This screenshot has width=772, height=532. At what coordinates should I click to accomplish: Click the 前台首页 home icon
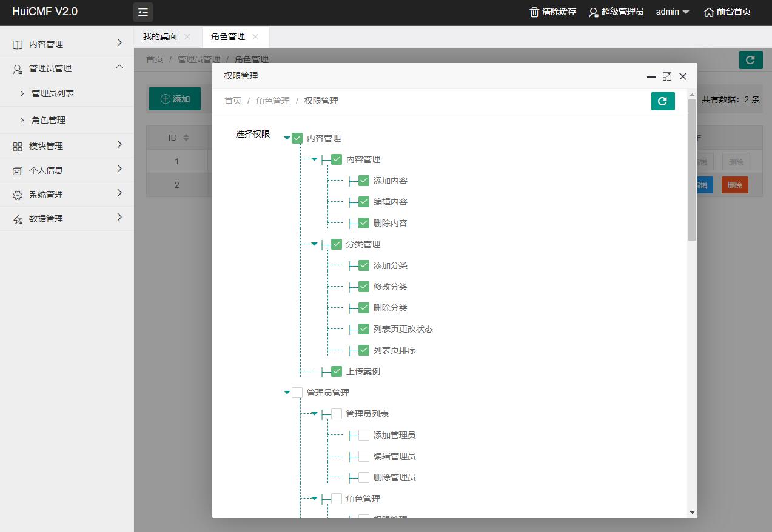[x=708, y=12]
